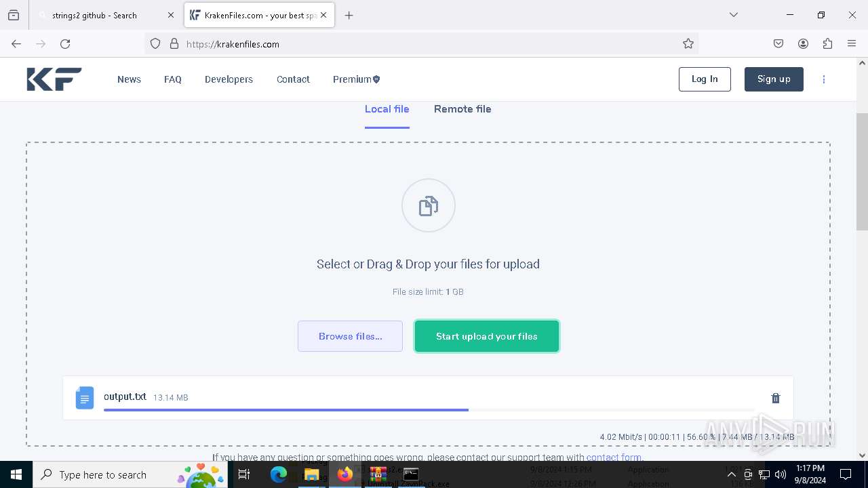The image size is (868, 488).
Task: Click the Log In button
Action: [705, 79]
